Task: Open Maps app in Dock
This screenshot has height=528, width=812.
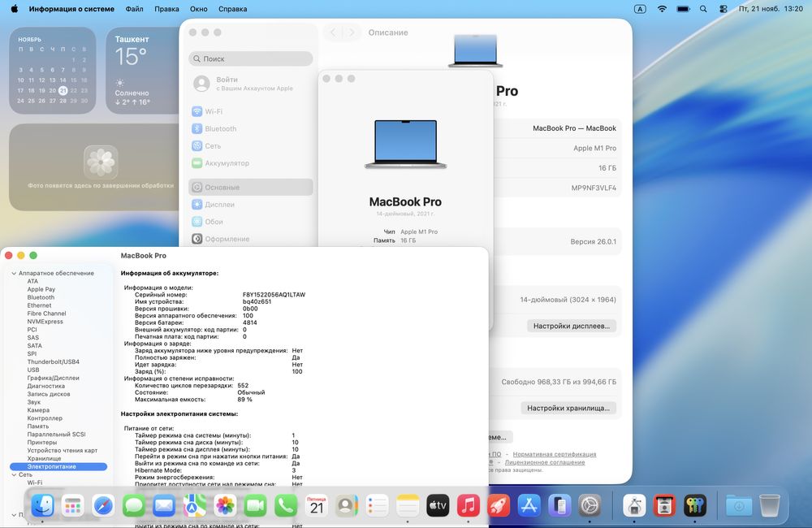Action: point(195,505)
